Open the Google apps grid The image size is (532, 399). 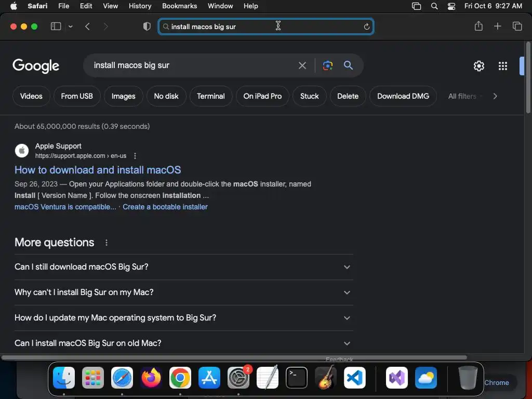click(x=503, y=66)
